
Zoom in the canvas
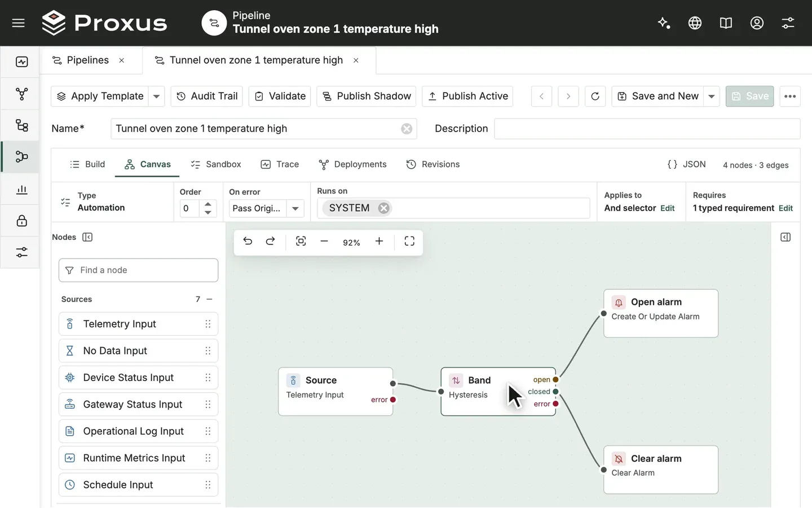click(x=379, y=242)
